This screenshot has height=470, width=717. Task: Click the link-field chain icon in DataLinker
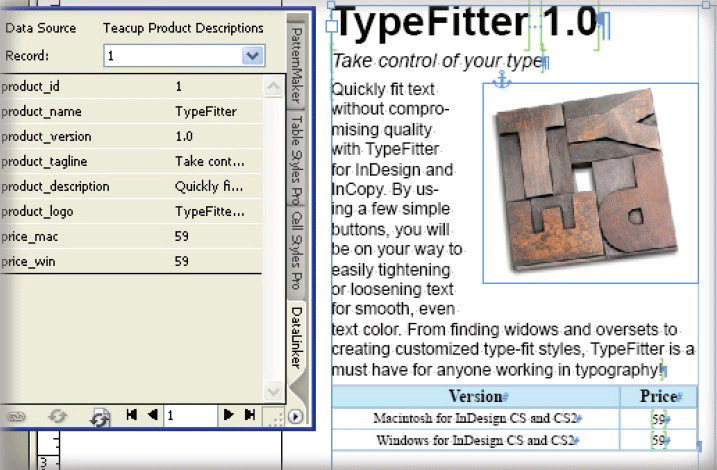pyautogui.click(x=16, y=416)
